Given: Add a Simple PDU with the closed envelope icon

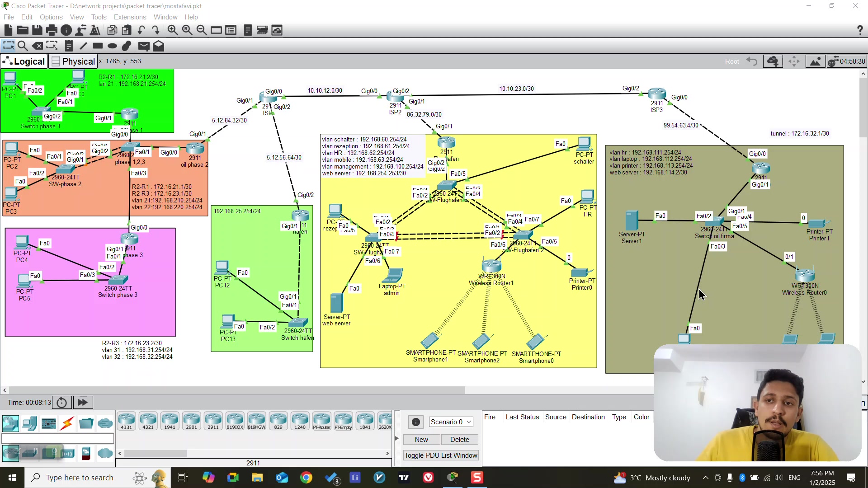Looking at the screenshot, I should tap(144, 46).
